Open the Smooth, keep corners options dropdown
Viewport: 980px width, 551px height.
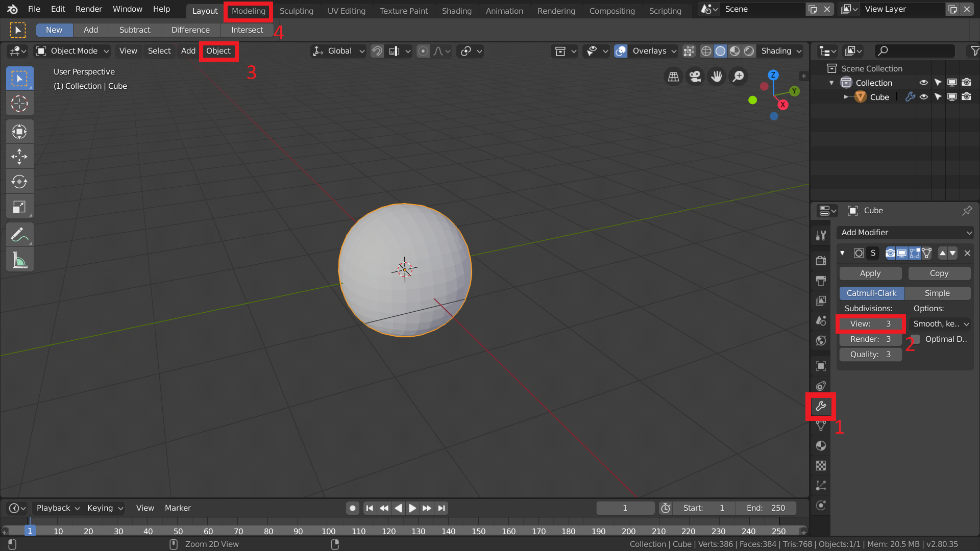point(940,324)
